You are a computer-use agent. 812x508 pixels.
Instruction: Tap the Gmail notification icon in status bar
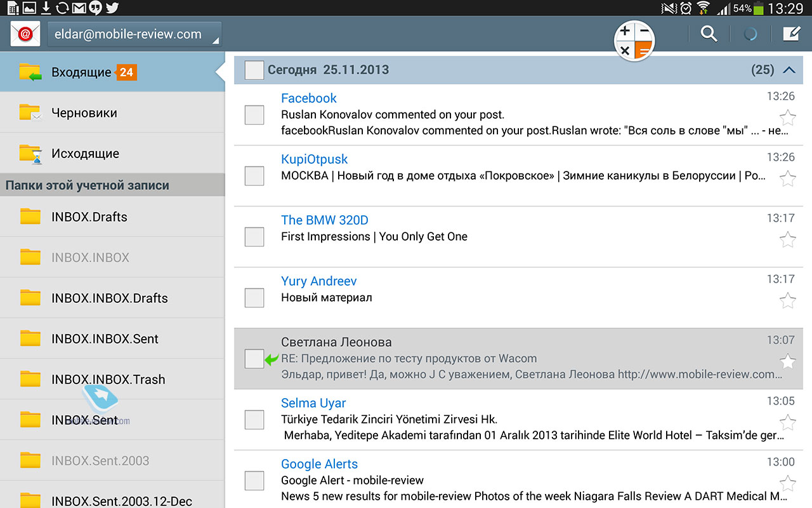point(79,8)
